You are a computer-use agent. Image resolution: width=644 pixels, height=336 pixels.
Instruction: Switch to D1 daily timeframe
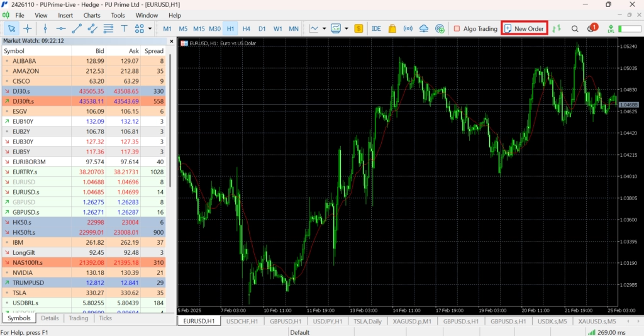[262, 29]
